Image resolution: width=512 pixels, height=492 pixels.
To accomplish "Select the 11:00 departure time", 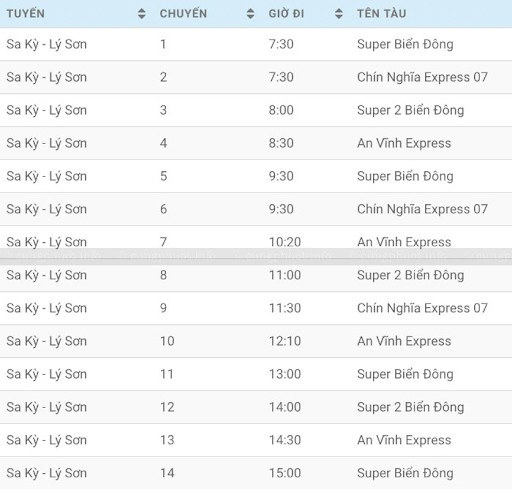I will point(285,275).
